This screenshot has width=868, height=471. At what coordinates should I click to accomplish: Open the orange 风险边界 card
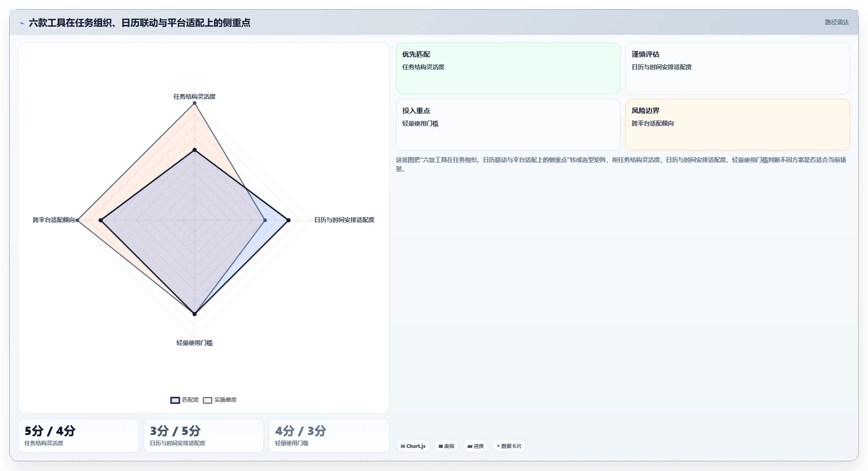click(x=737, y=125)
